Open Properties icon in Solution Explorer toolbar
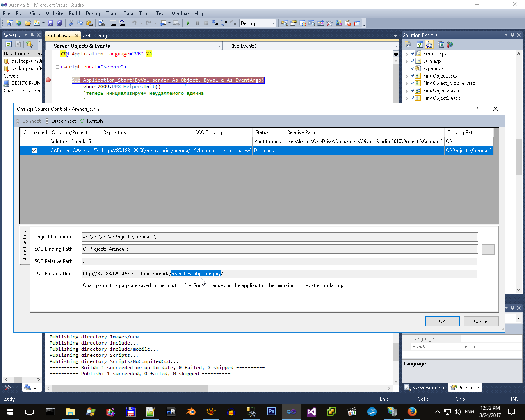Screen dimensions: 525x420 408,45
